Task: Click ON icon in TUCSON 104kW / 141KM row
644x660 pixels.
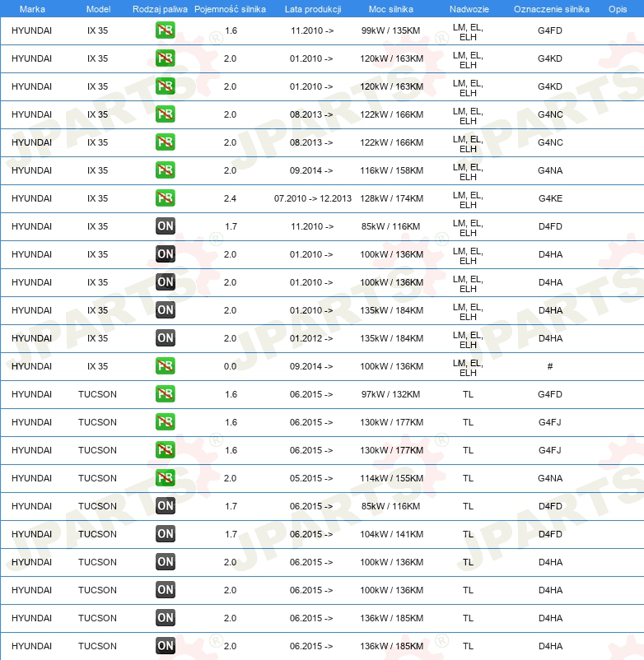Action: (x=165, y=534)
